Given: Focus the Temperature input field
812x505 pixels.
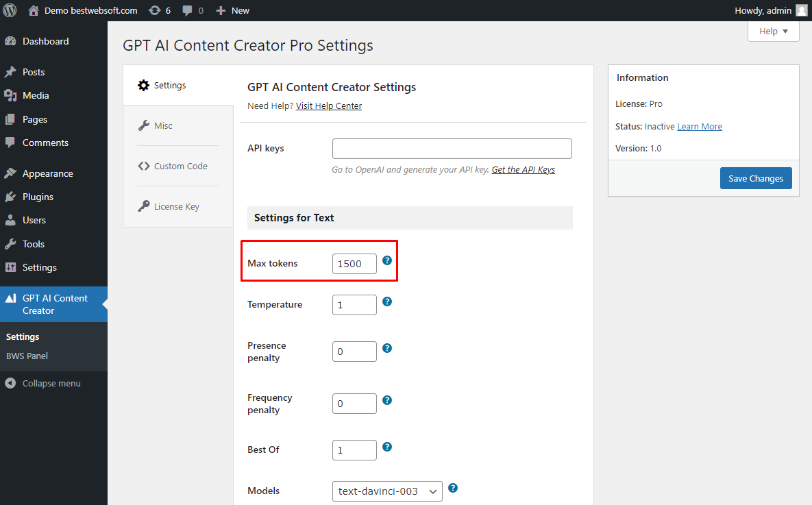Looking at the screenshot, I should pos(354,304).
